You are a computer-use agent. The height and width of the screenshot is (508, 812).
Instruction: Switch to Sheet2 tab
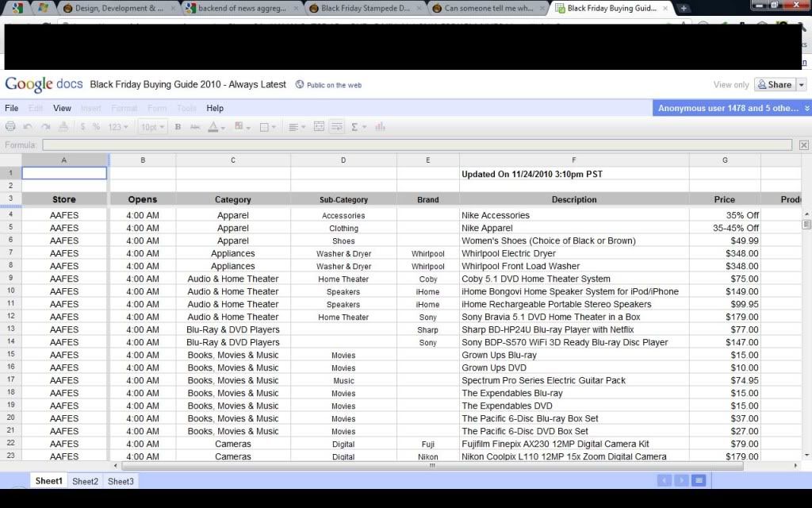point(85,481)
